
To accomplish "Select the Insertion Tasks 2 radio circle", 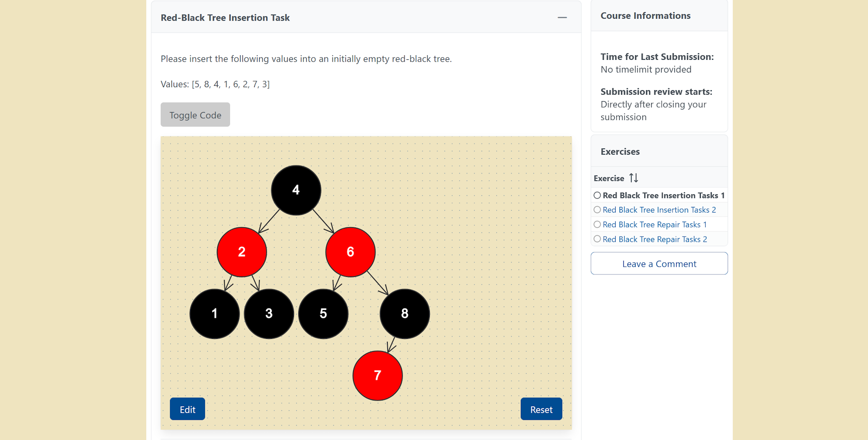I will [597, 210].
